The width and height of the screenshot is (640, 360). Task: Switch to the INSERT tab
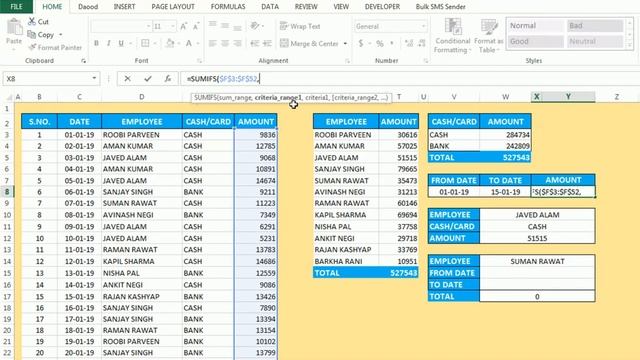pyautogui.click(x=124, y=7)
